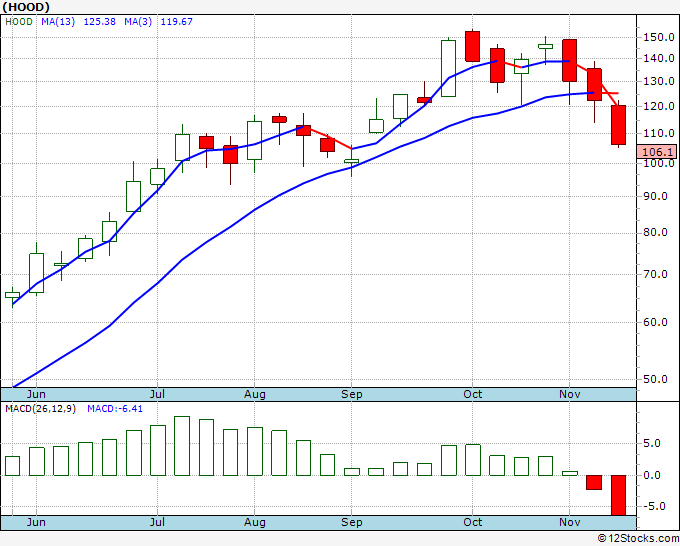This screenshot has width=680, height=546.
Task: Click the 80.0 price axis label
Action: click(655, 233)
